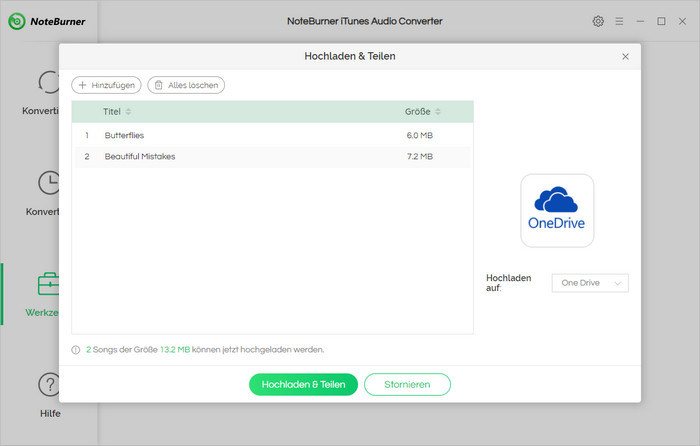The image size is (700, 446).
Task: Click the OneDrive logo tile
Action: (x=557, y=210)
